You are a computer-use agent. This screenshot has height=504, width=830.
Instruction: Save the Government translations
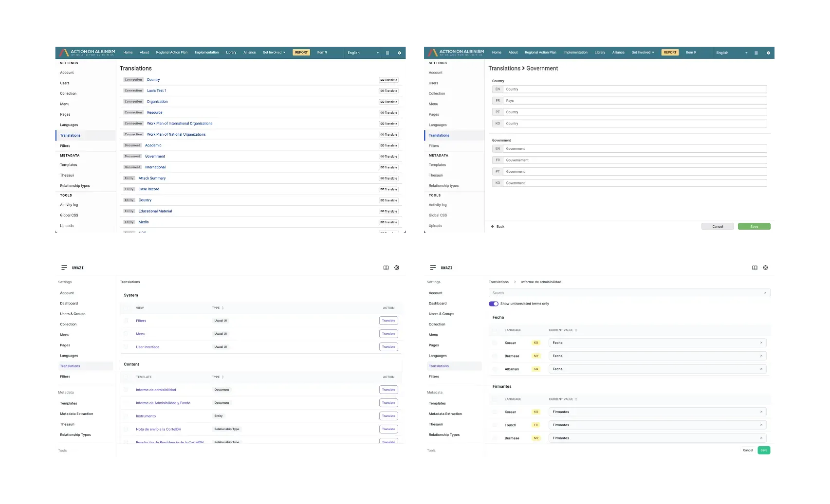tap(754, 226)
